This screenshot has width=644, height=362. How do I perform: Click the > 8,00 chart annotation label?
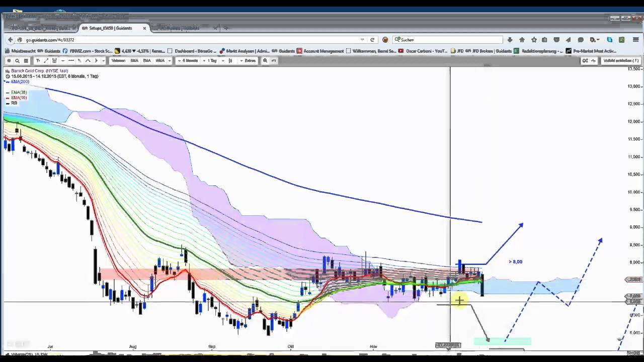click(516, 261)
